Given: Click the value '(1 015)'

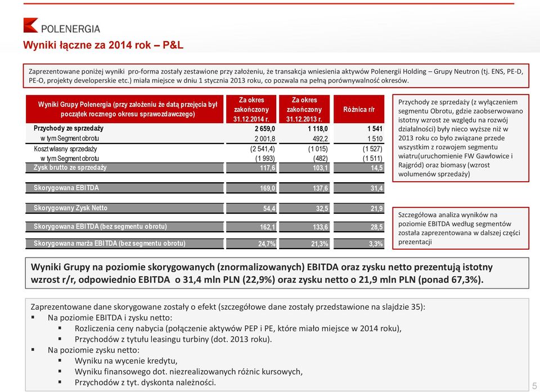Looking at the screenshot, I should click(x=318, y=149).
